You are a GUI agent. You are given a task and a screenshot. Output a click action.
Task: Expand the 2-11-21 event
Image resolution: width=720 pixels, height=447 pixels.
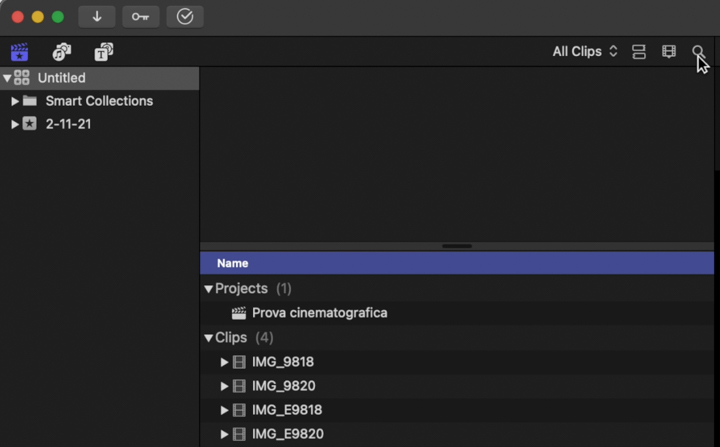(x=15, y=124)
